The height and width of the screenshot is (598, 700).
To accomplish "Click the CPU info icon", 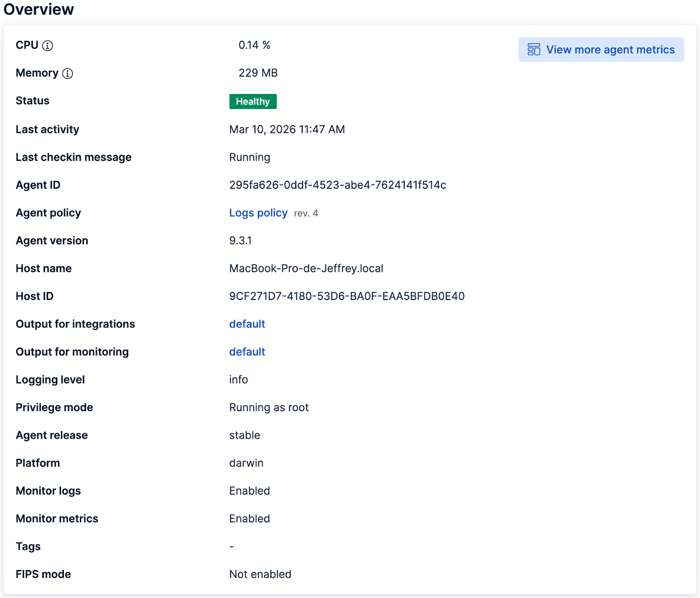I will coord(48,45).
